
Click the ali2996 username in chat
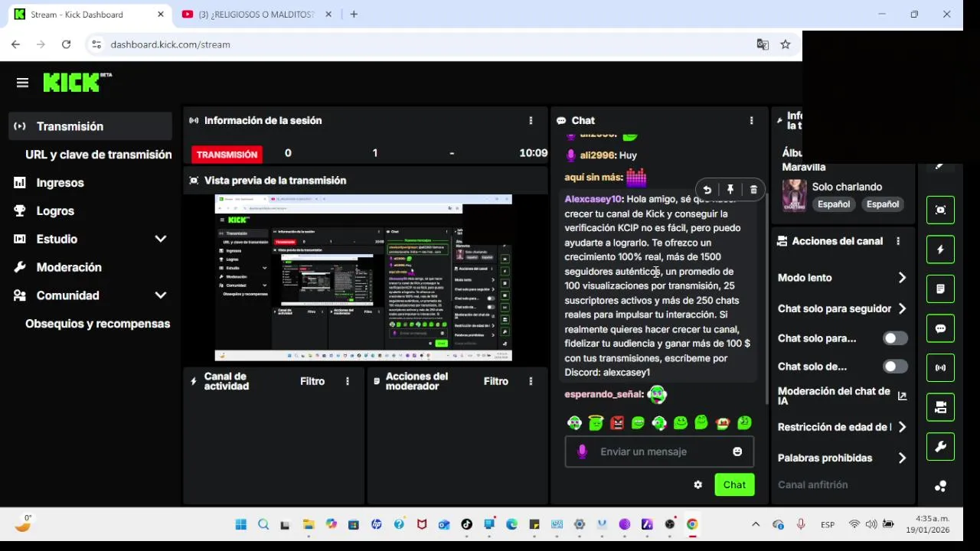597,155
